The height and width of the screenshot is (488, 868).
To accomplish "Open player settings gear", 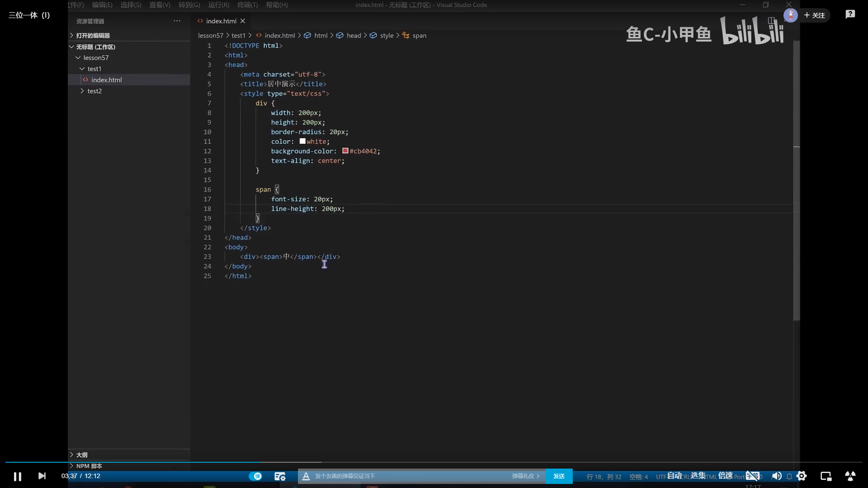I will coord(802,476).
